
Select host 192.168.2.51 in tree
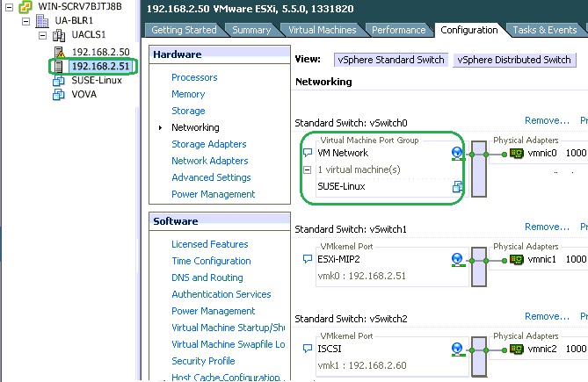[100, 66]
